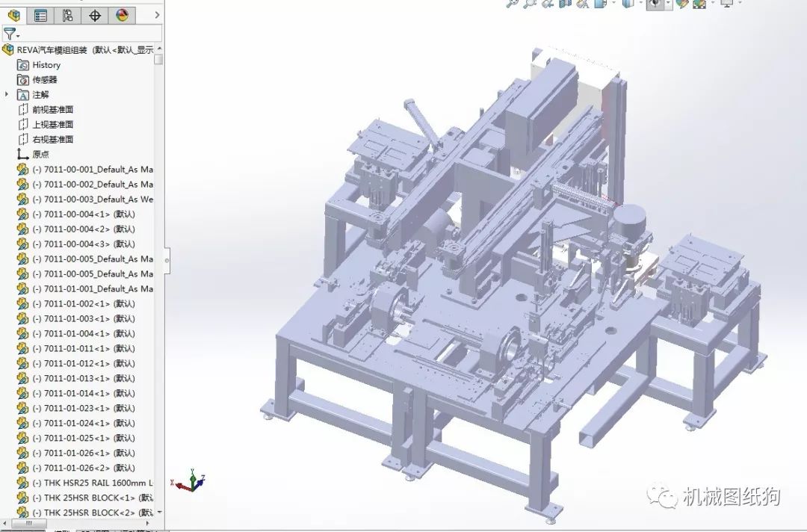
Task: Open the Display Style dropdown arrow
Action: [641, 3]
